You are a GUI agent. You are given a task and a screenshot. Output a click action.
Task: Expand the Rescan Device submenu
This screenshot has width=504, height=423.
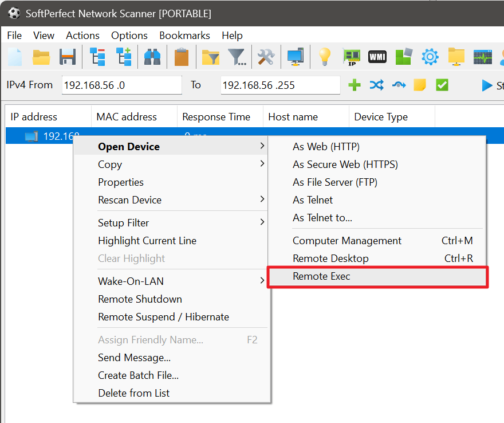(x=171, y=200)
